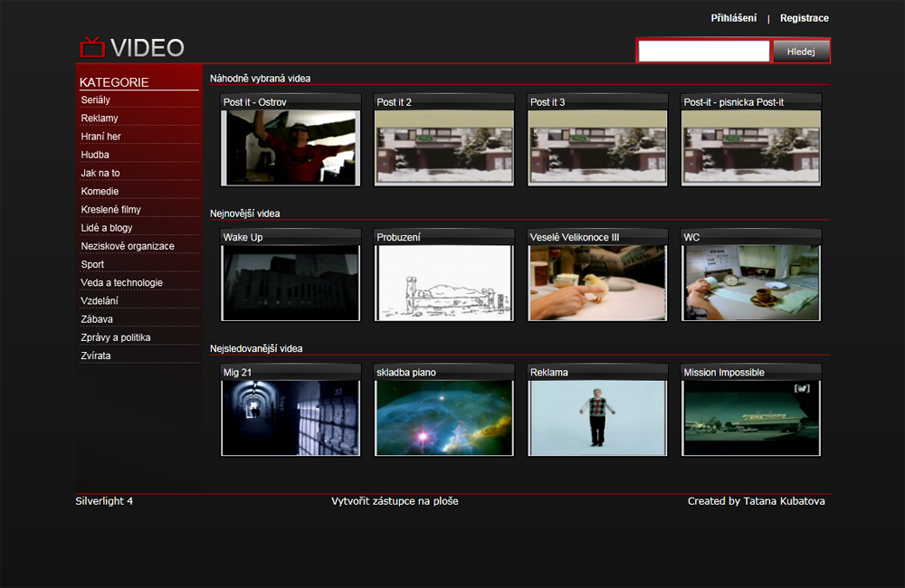The width and height of the screenshot is (905, 588).
Task: Open the Kreslené filmy category
Action: click(110, 210)
